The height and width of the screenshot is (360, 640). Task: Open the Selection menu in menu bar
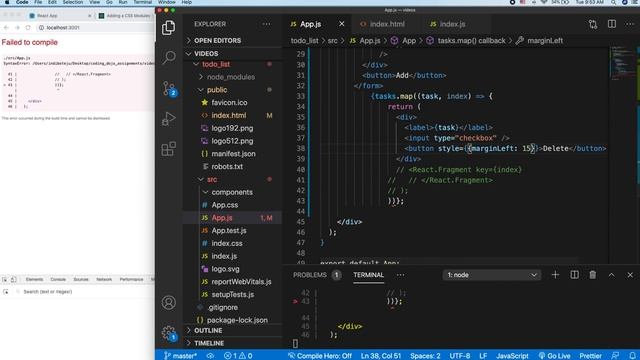(x=73, y=2)
